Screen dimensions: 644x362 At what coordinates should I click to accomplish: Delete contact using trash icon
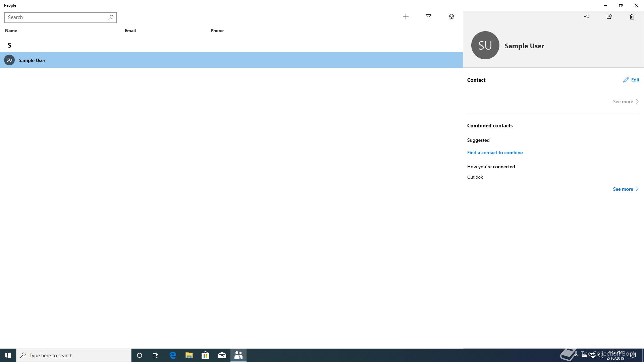(632, 17)
